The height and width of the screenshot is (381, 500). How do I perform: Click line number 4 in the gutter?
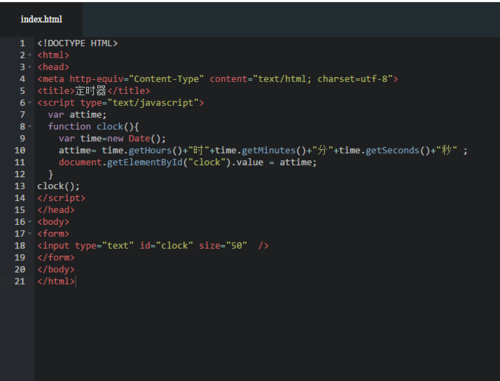coord(22,79)
